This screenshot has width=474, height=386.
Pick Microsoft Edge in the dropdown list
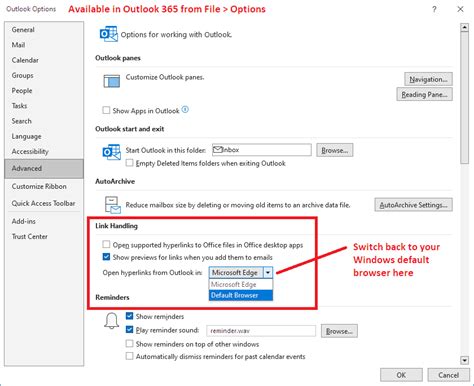241,285
